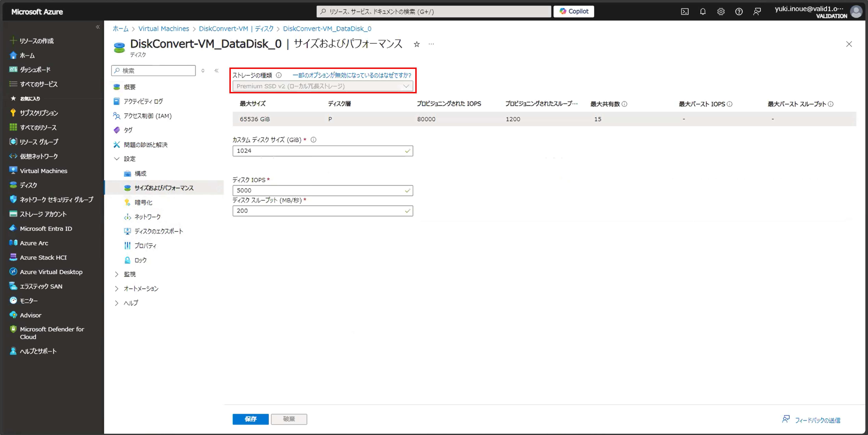
Task: Launch Copilot
Action: click(573, 11)
